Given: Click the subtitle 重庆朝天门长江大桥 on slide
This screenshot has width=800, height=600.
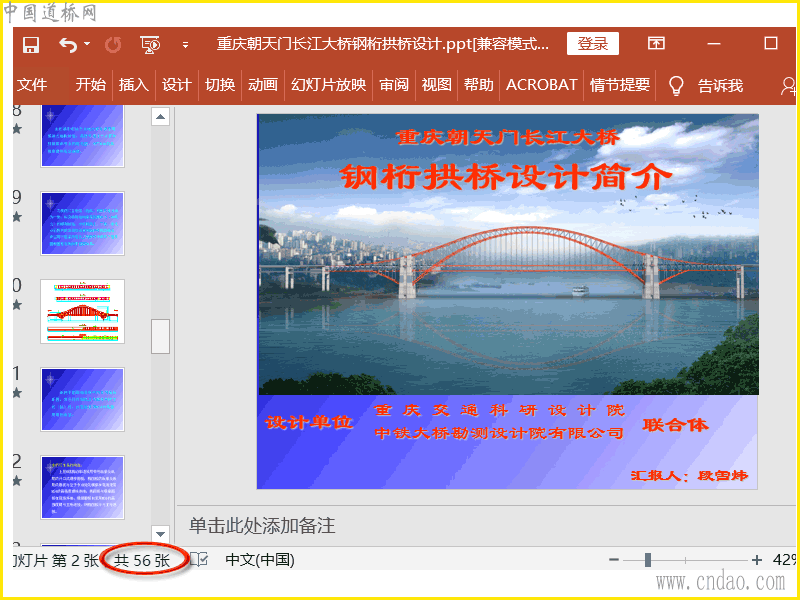Looking at the screenshot, I should [x=508, y=137].
